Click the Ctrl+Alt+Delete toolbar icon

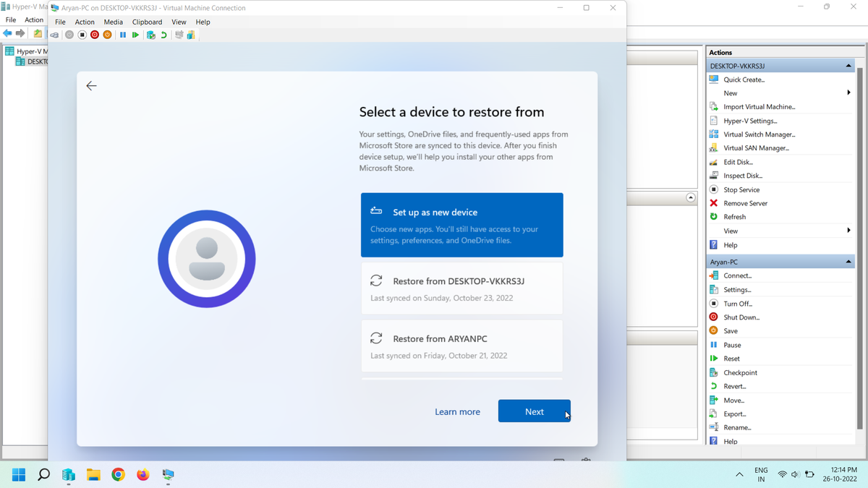[x=54, y=35]
